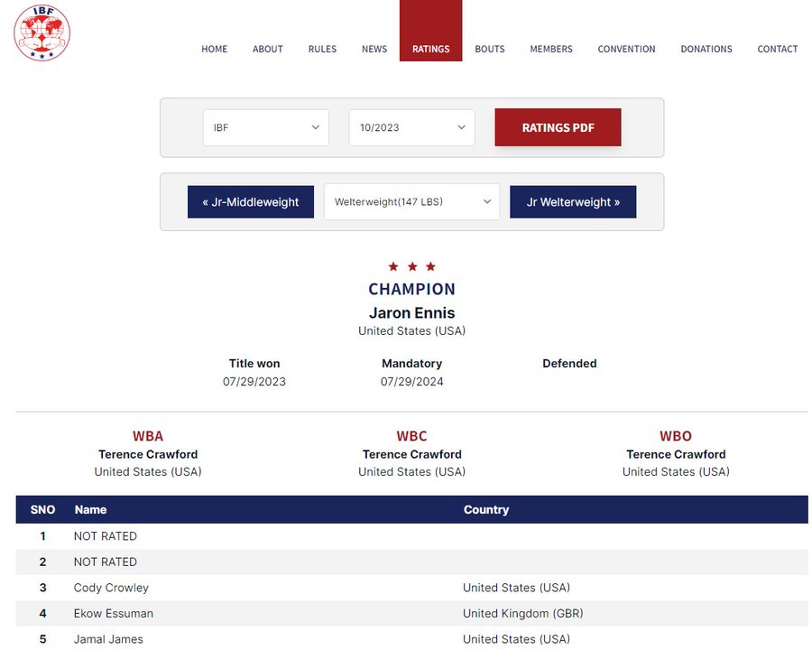
Task: Select the RATINGS tab
Action: (431, 31)
